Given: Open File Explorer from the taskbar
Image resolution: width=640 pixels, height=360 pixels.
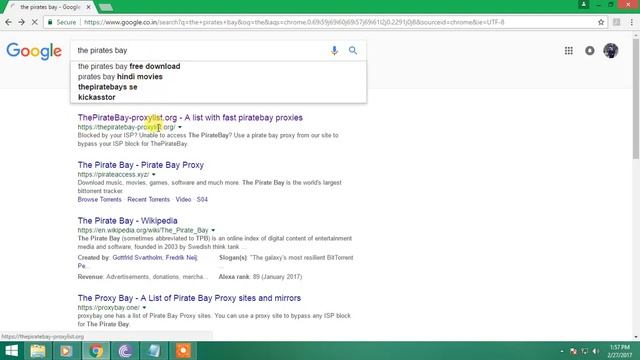Looking at the screenshot, I should [x=38, y=351].
